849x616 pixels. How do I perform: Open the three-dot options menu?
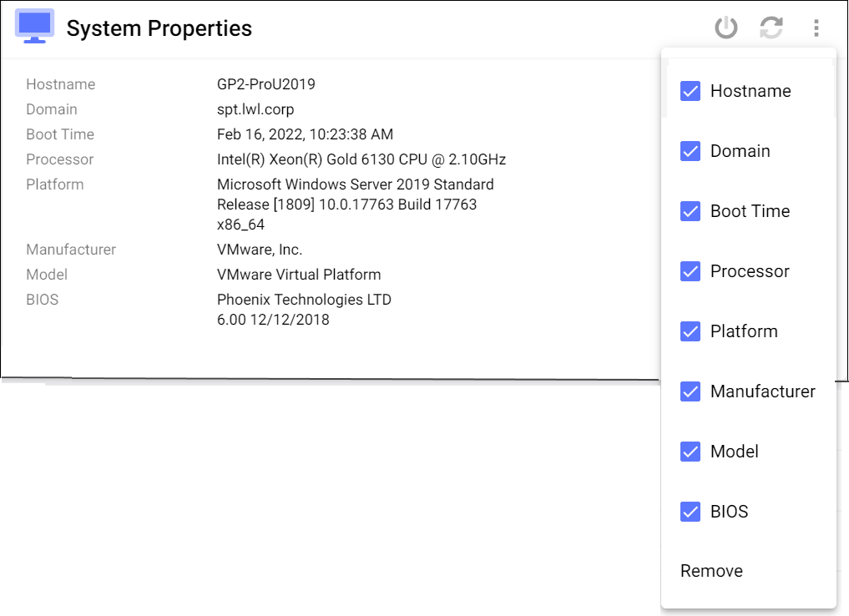(x=816, y=28)
